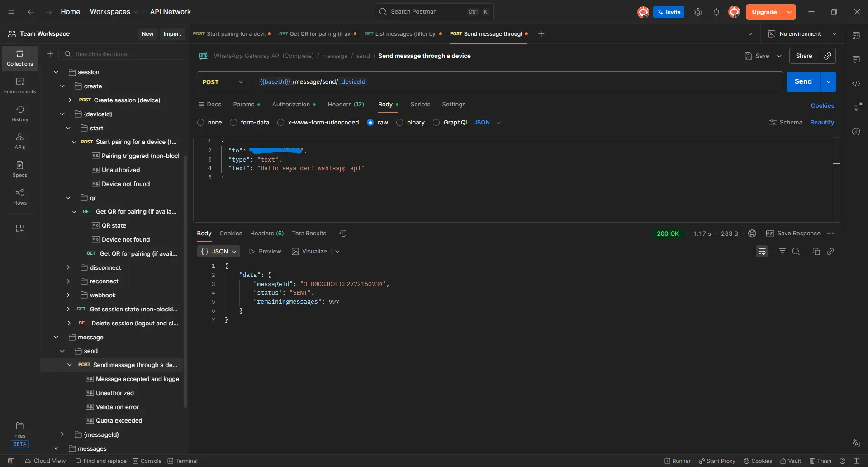Open Trash in the status bar
This screenshot has height=467, width=868.
pyautogui.click(x=821, y=461)
